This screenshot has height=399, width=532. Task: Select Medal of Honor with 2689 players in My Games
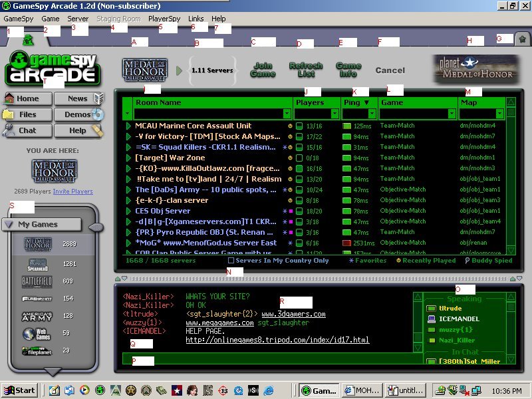[x=53, y=244]
